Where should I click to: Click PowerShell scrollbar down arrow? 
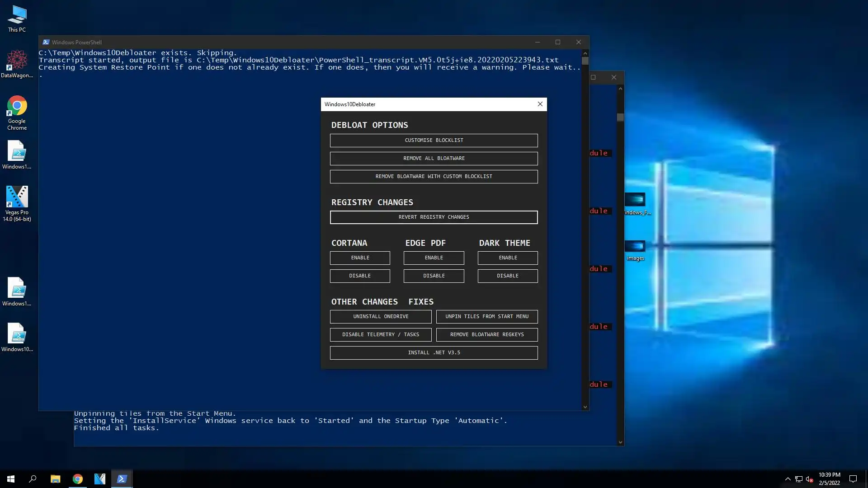click(x=585, y=407)
